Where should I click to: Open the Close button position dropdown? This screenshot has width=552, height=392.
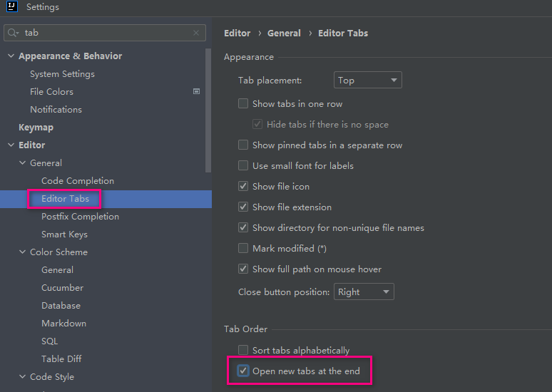pos(364,292)
